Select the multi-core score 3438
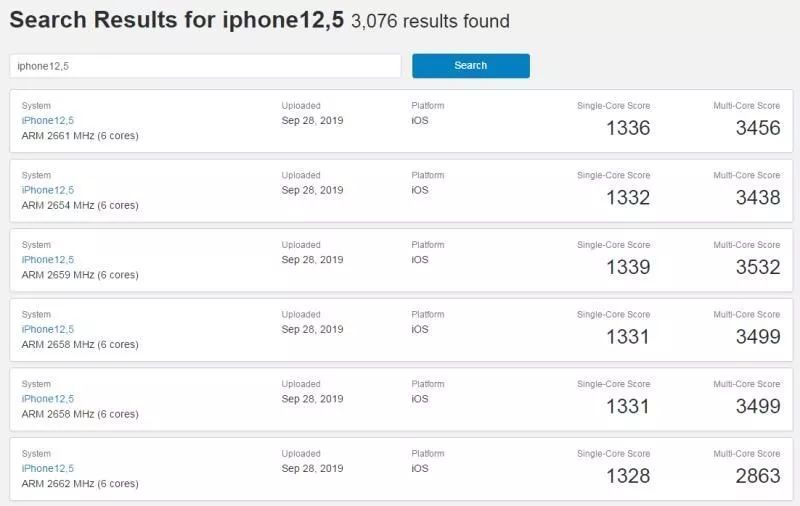Viewport: 800px width, 506px height. (x=757, y=198)
